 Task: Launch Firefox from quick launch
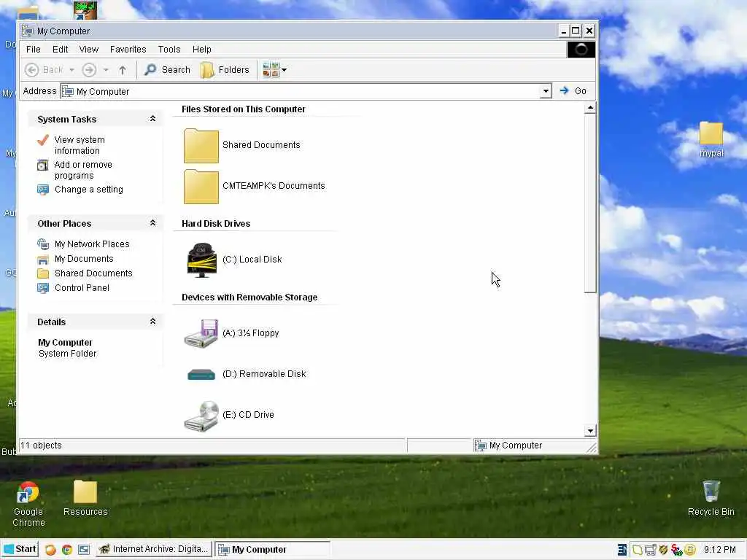[x=50, y=550]
